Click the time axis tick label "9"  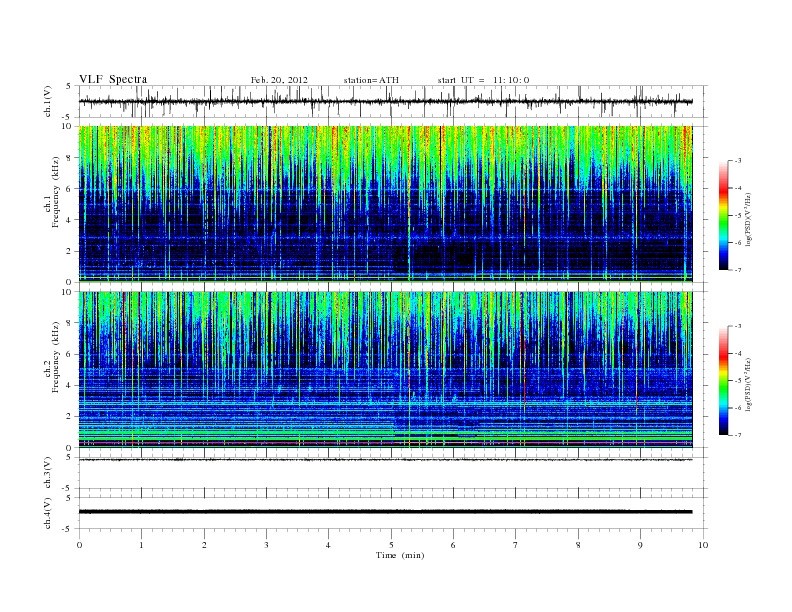point(640,545)
